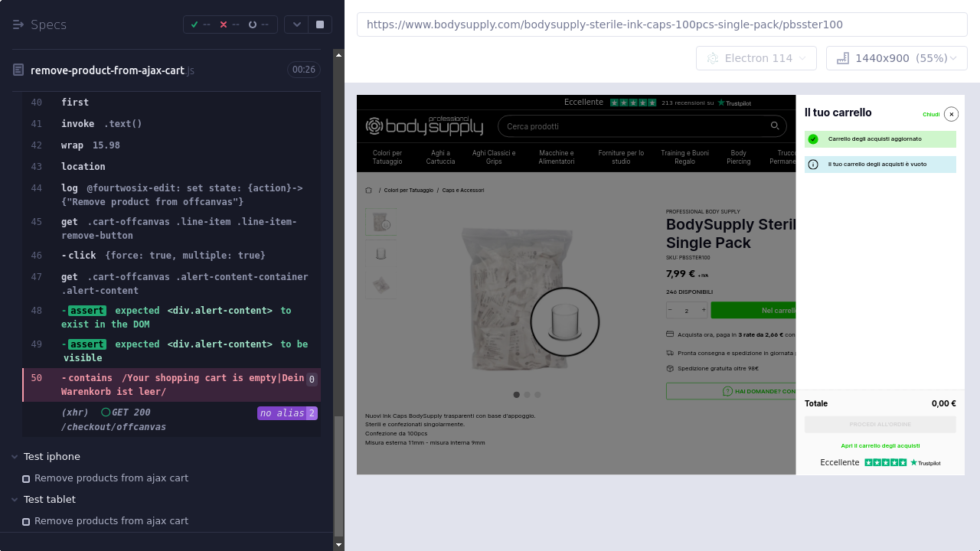Open the 1440x900 viewport size dropdown
This screenshot has height=551, width=980.
pos(896,58)
